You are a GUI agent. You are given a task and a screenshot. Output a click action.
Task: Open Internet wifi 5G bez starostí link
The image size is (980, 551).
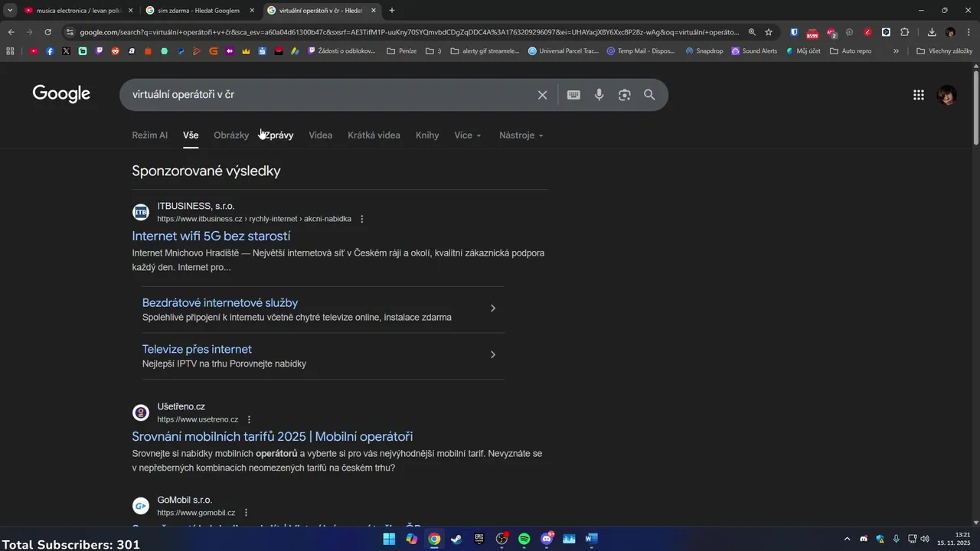pyautogui.click(x=211, y=236)
